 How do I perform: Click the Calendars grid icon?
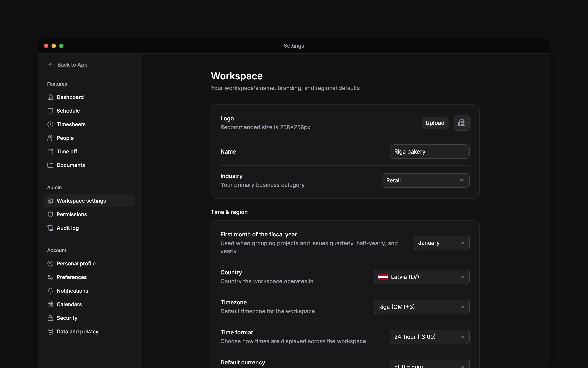[50, 304]
